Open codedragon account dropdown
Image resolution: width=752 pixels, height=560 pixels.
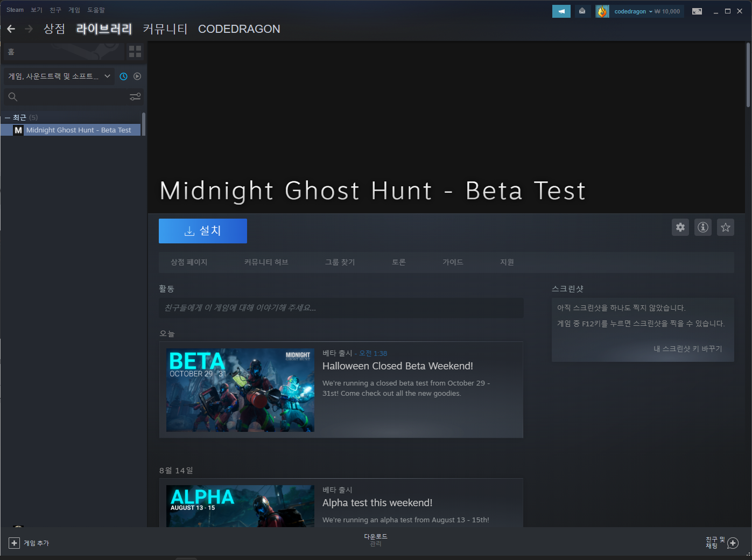coord(634,11)
